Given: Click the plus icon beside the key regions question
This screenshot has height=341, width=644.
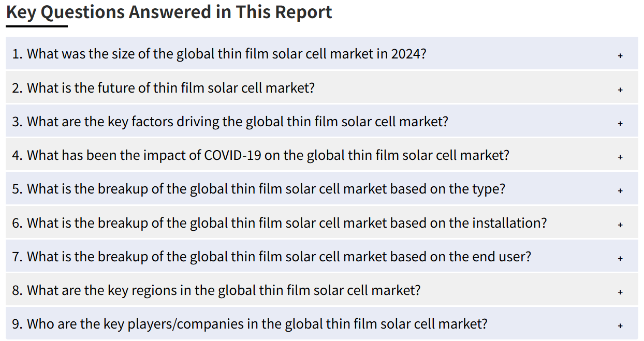Looking at the screenshot, I should pos(620,292).
